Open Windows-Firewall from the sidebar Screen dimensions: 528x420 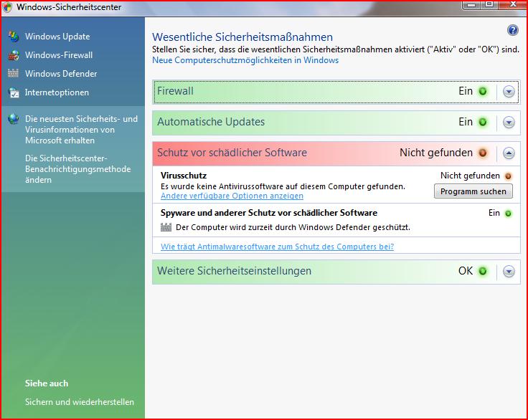[x=59, y=55]
